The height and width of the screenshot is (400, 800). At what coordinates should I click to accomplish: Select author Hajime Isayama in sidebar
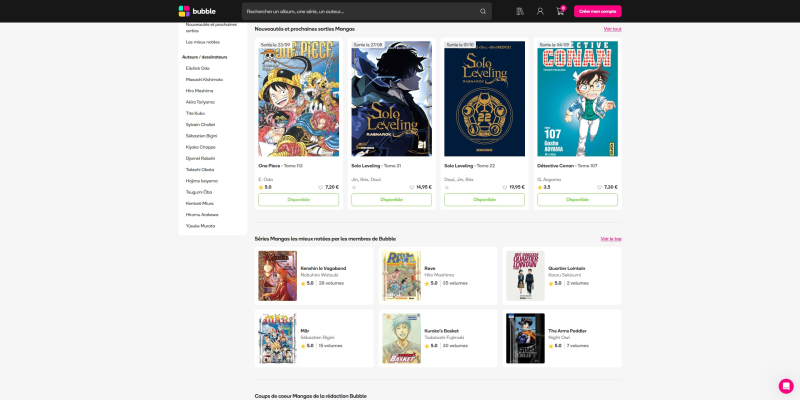pos(202,181)
